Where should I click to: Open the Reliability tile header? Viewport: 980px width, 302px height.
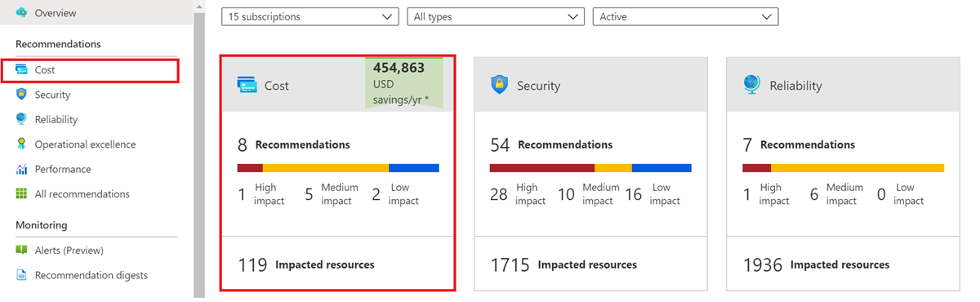(843, 85)
